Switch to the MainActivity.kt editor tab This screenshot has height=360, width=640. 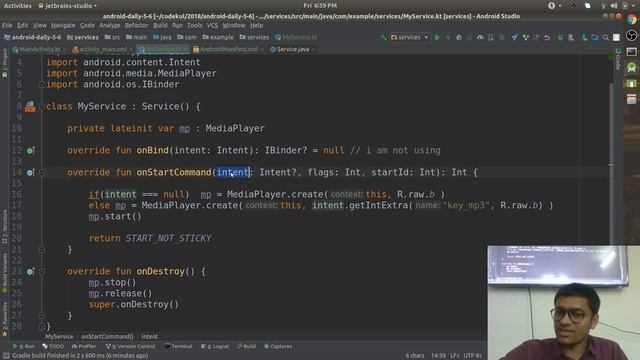coord(39,49)
